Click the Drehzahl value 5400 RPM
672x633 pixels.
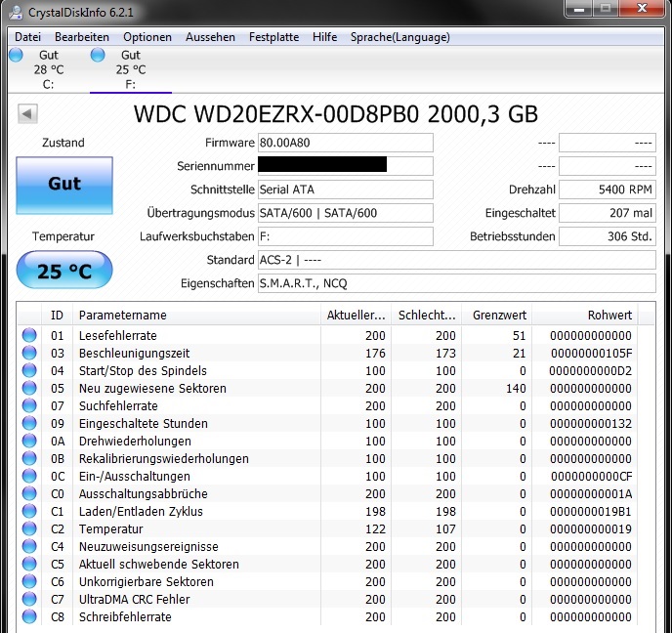point(608,190)
